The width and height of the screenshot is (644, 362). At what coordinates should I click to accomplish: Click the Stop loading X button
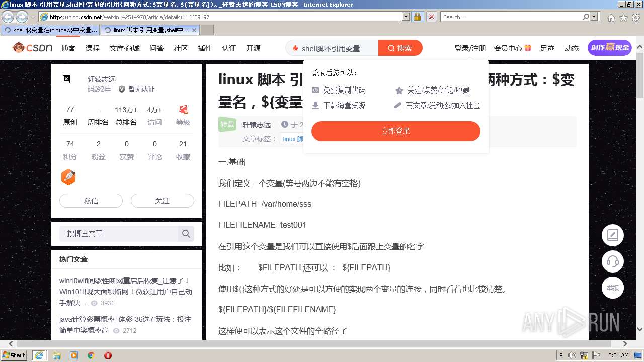(432, 17)
